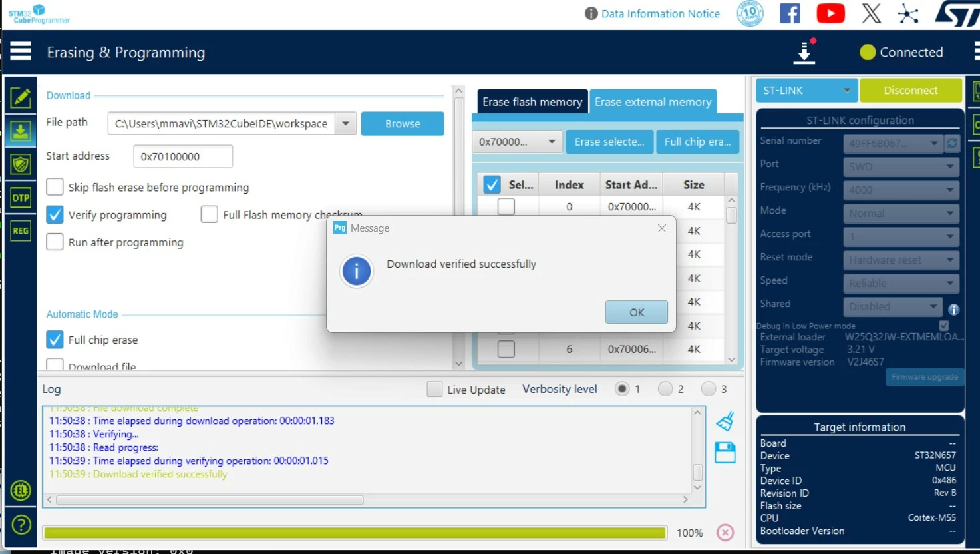The width and height of the screenshot is (980, 554).
Task: Enable Live Update checkbox
Action: (434, 389)
